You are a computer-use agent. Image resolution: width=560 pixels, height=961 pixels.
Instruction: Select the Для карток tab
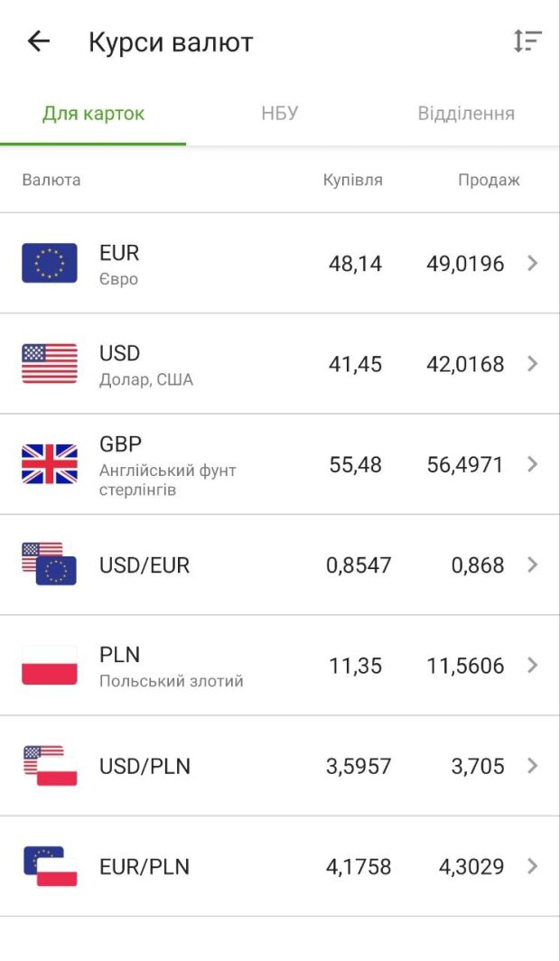pyautogui.click(x=93, y=114)
